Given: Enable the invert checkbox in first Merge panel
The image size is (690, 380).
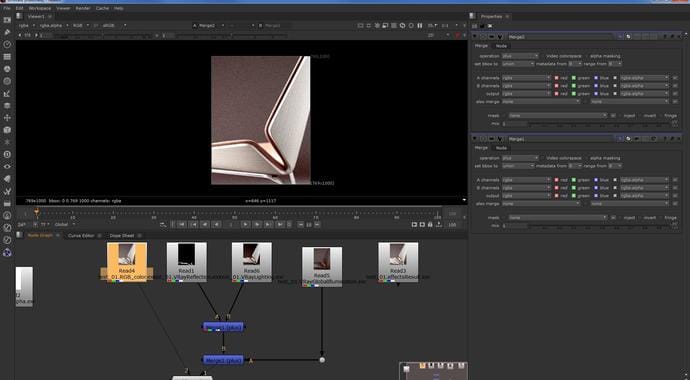Looking at the screenshot, I should click(640, 116).
